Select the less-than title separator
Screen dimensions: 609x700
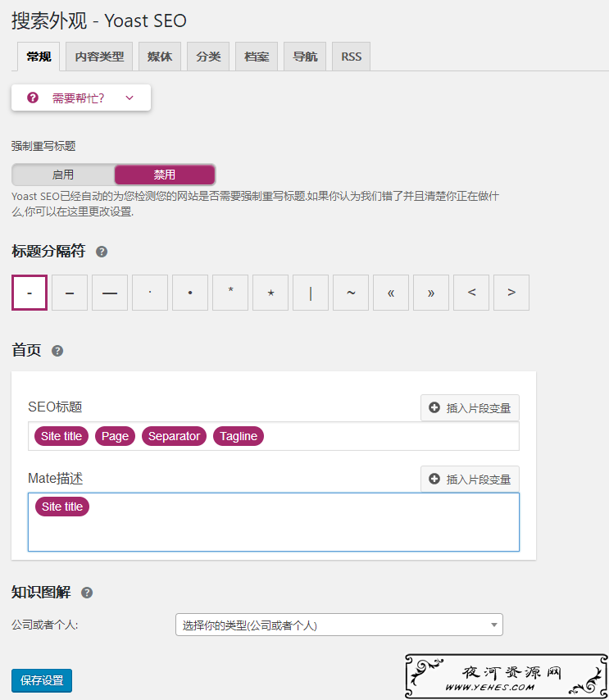[x=471, y=293]
